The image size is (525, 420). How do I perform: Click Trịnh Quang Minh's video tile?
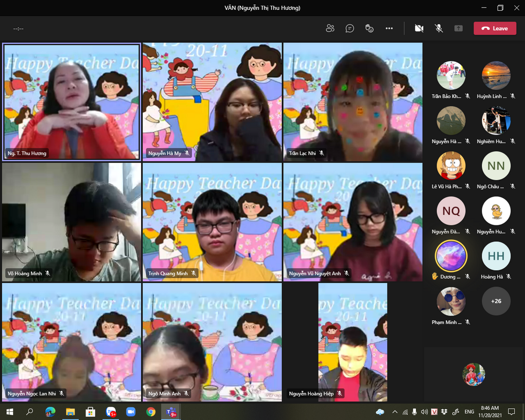tap(212, 222)
